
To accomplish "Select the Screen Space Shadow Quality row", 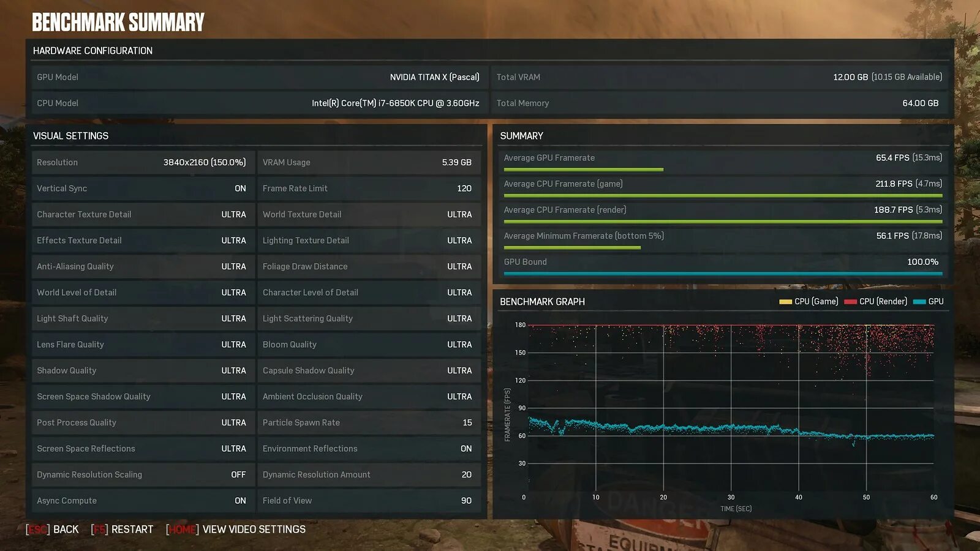I will click(x=143, y=397).
